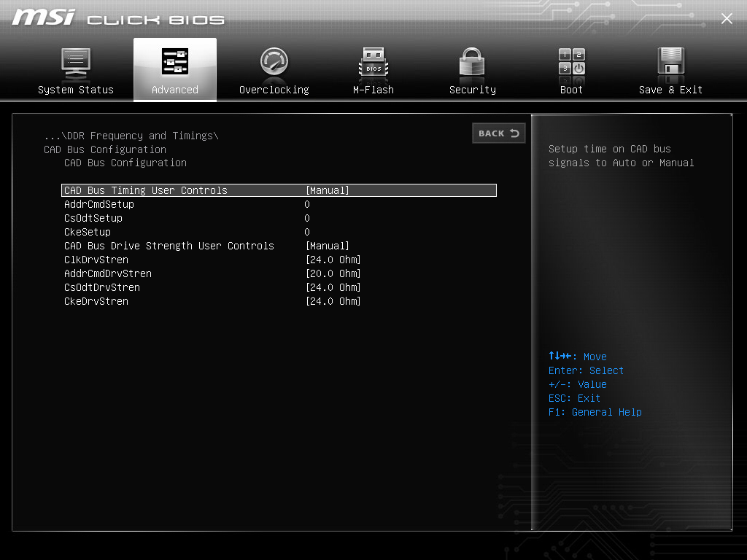
Task: Select the ClkDrvStren setting
Action: tap(96, 260)
